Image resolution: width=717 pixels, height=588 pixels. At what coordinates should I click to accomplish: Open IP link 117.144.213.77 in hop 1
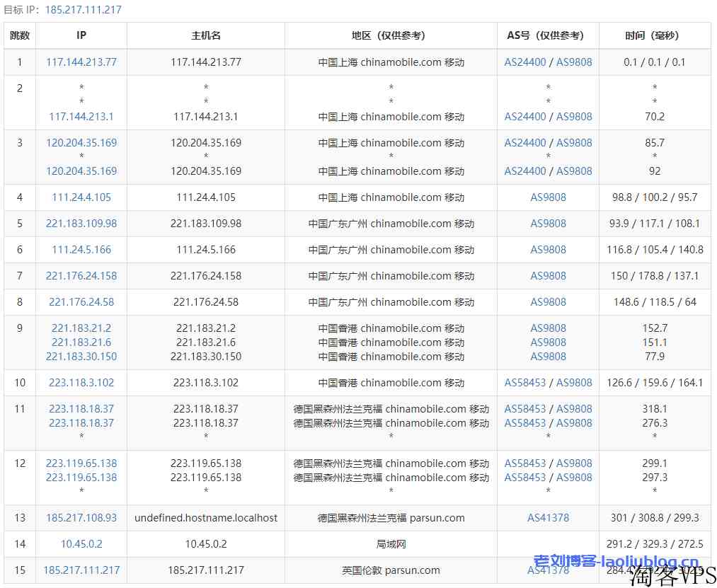(81, 62)
